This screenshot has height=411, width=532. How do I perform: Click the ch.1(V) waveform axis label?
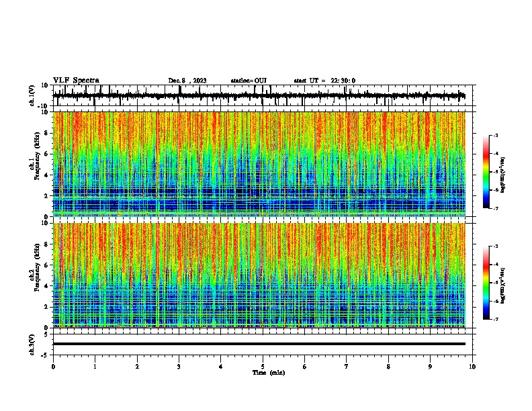(x=32, y=95)
